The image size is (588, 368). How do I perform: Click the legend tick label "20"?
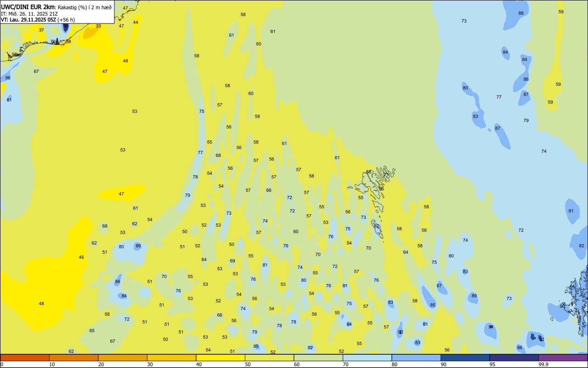point(101,364)
